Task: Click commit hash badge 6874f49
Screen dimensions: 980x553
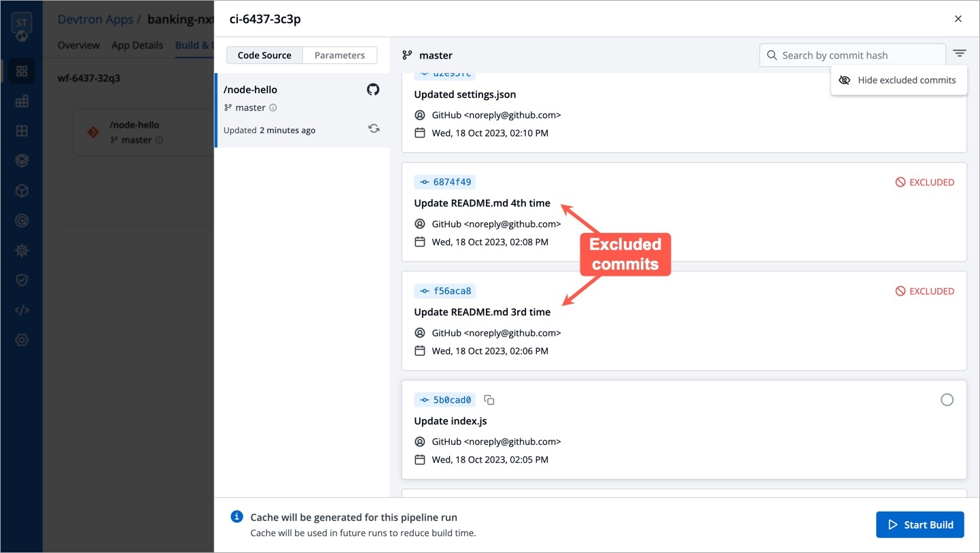Action: coord(444,182)
